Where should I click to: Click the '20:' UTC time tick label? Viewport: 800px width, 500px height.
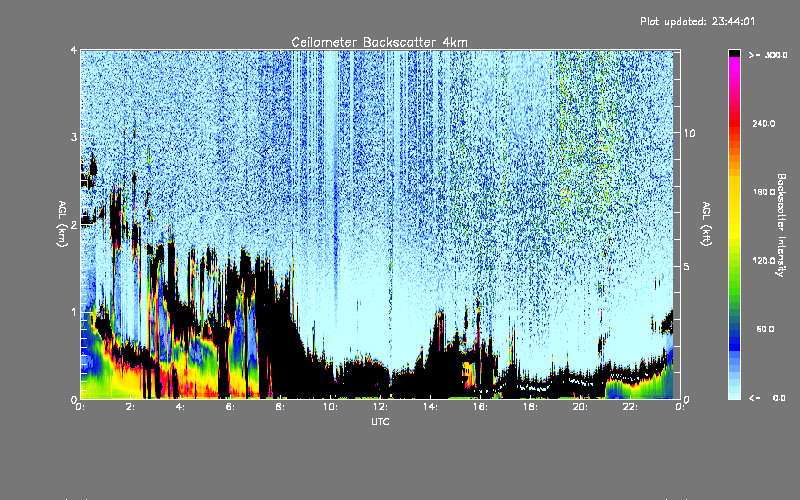coord(580,407)
